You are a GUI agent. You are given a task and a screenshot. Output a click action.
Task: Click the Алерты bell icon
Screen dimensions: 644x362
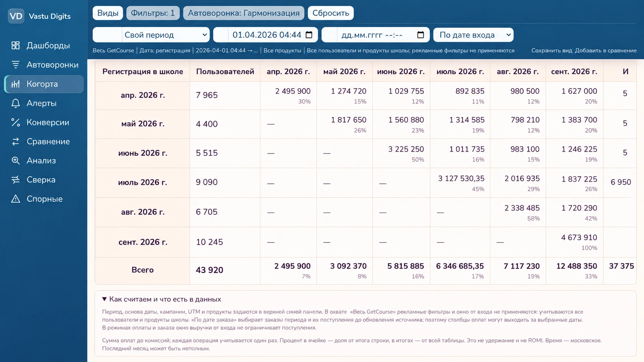[15, 103]
